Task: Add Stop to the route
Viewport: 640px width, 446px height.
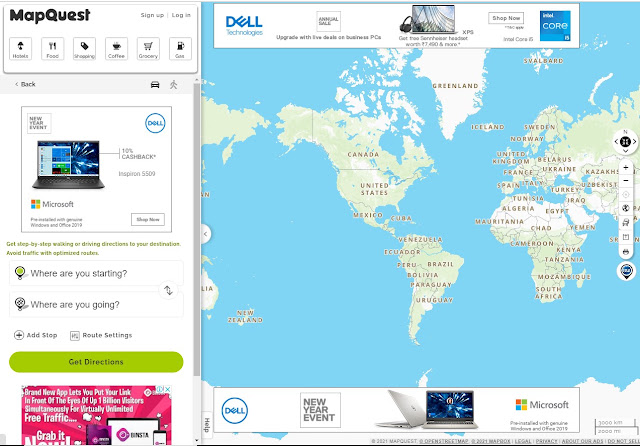Action: point(36,335)
